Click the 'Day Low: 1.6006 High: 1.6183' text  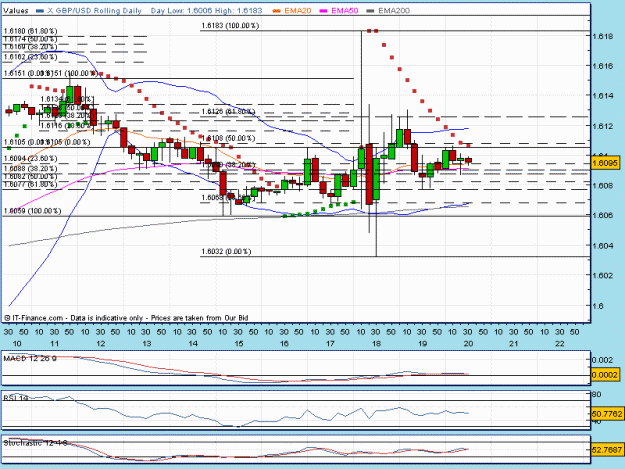(x=206, y=11)
